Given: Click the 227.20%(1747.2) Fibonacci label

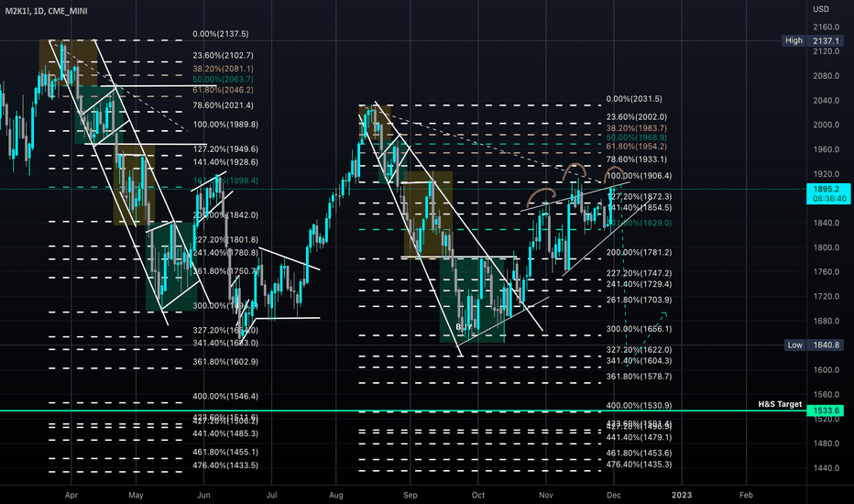Looking at the screenshot, I should pyautogui.click(x=639, y=273).
